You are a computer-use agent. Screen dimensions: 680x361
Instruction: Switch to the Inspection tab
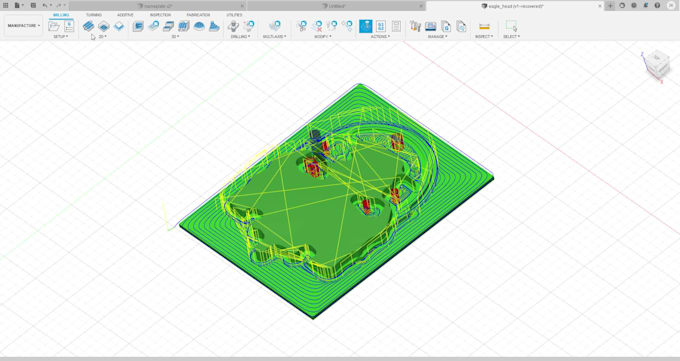tap(160, 15)
